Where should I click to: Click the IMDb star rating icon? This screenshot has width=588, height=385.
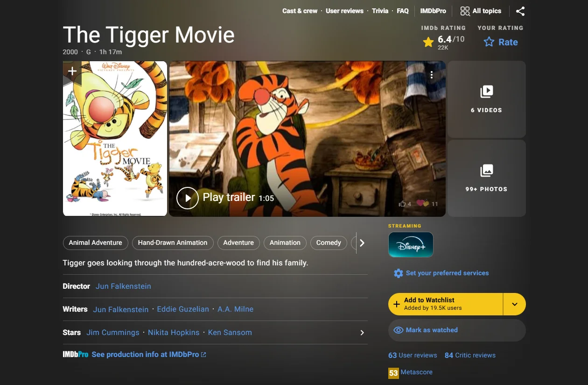coord(428,42)
